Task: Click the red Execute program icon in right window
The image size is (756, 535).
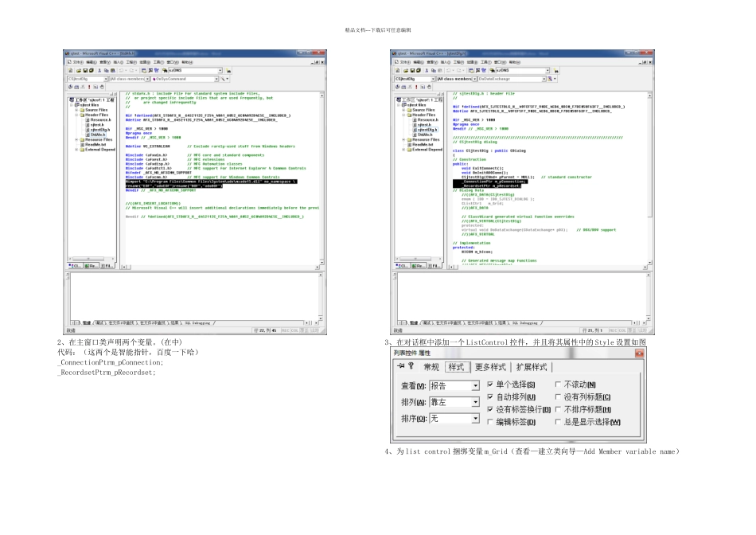Action: pyautogui.click(x=416, y=87)
